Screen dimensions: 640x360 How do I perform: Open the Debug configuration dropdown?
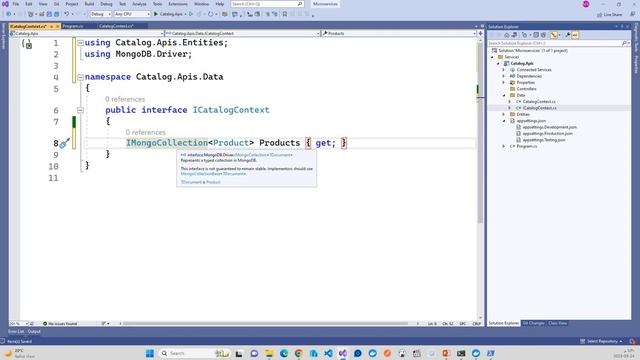pos(100,14)
